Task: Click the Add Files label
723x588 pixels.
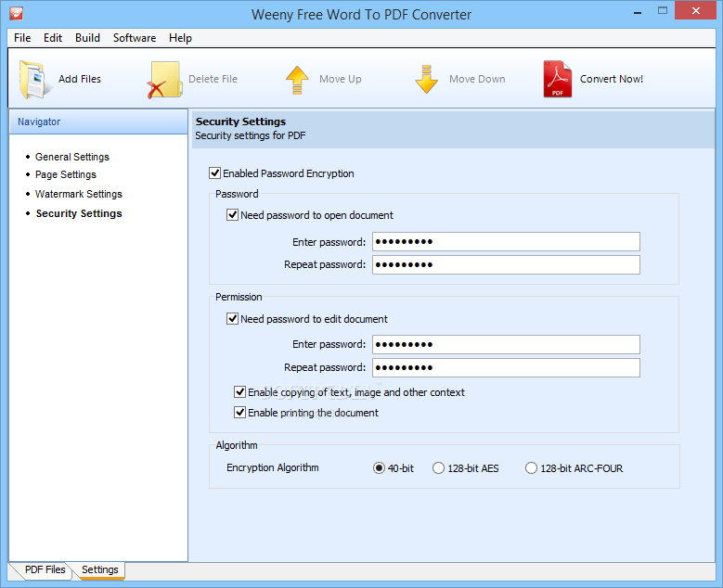Action: click(x=80, y=79)
